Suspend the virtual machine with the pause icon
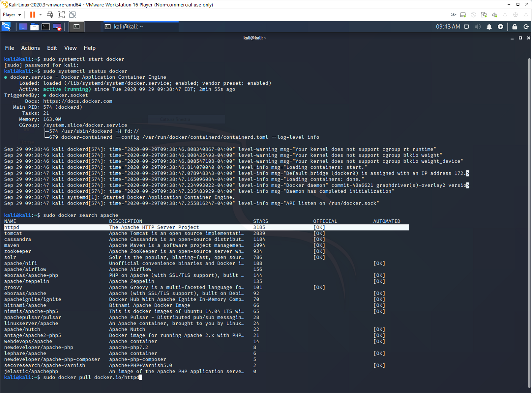Screen dimensions: 532x394 coord(32,14)
